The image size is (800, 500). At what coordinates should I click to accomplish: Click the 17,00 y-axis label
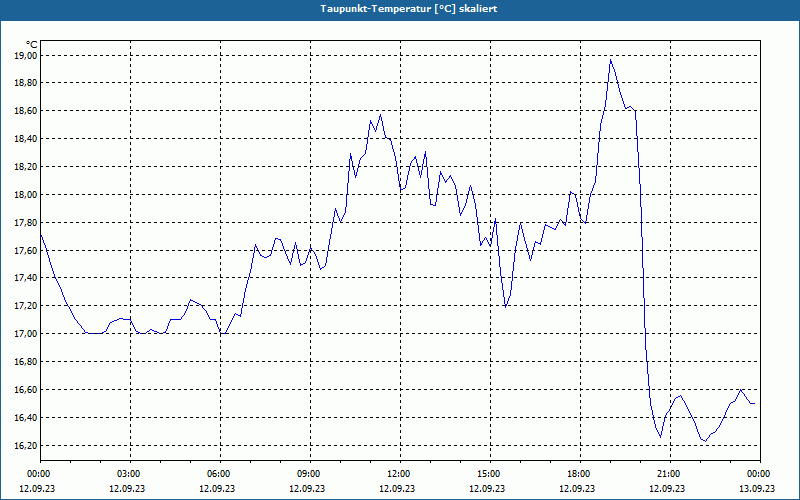click(x=28, y=334)
